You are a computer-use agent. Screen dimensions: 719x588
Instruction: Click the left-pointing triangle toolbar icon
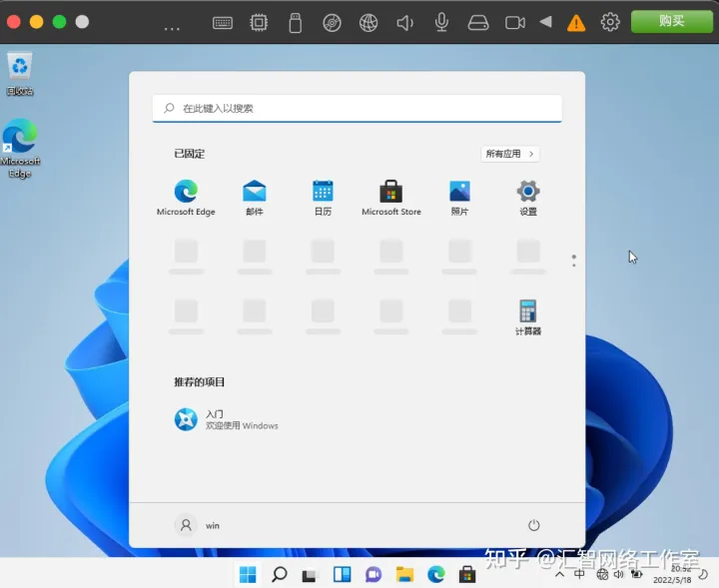pos(545,22)
